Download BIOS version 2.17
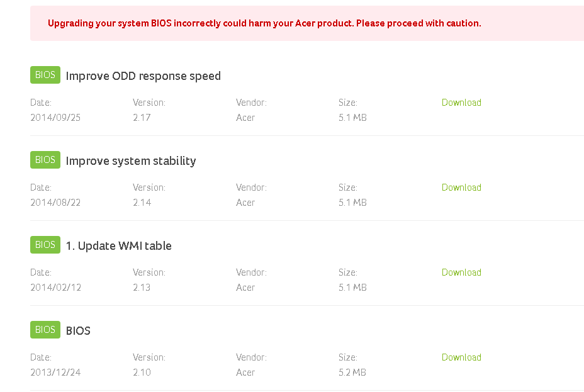 (461, 103)
